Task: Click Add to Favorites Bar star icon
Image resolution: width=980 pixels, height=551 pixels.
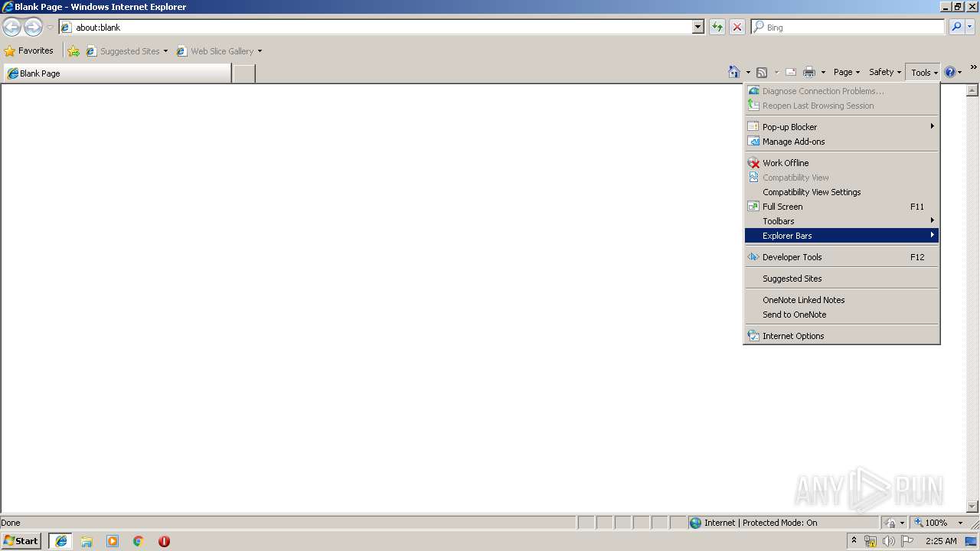Action: pyautogui.click(x=73, y=51)
